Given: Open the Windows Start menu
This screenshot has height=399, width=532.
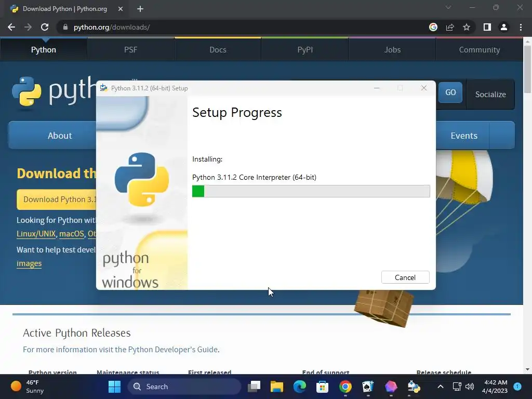Looking at the screenshot, I should point(114,387).
